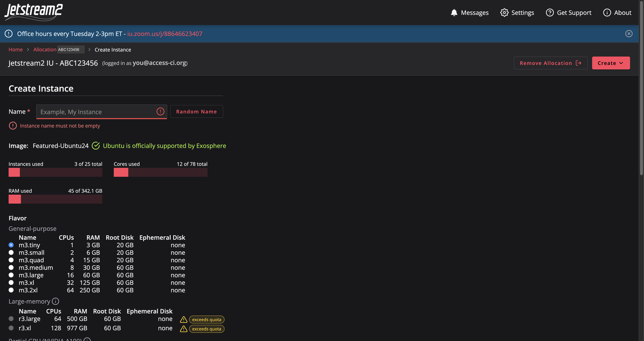Viewport: 644px width, 341px height.
Task: Click the About info icon
Action: tap(607, 12)
